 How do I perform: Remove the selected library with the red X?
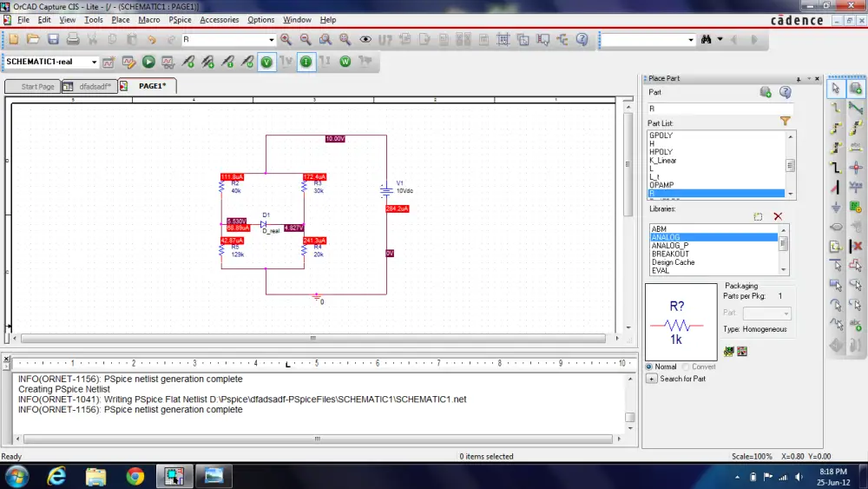click(778, 216)
